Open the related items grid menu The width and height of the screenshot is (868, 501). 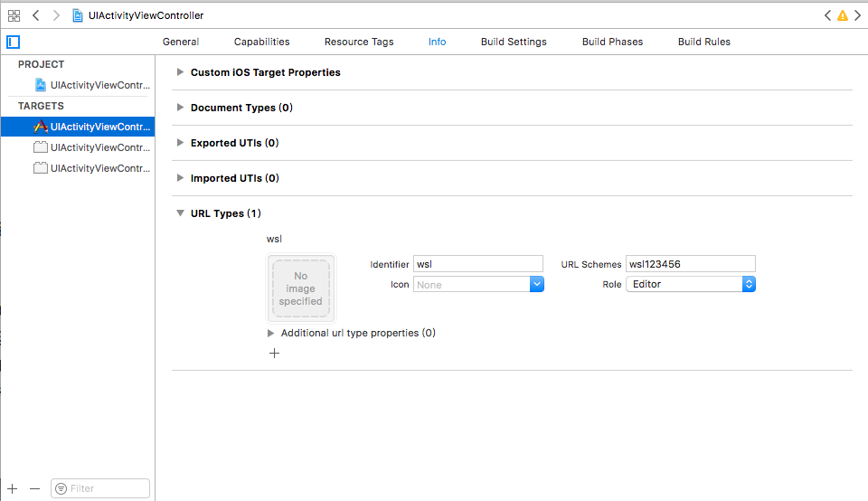tap(14, 15)
